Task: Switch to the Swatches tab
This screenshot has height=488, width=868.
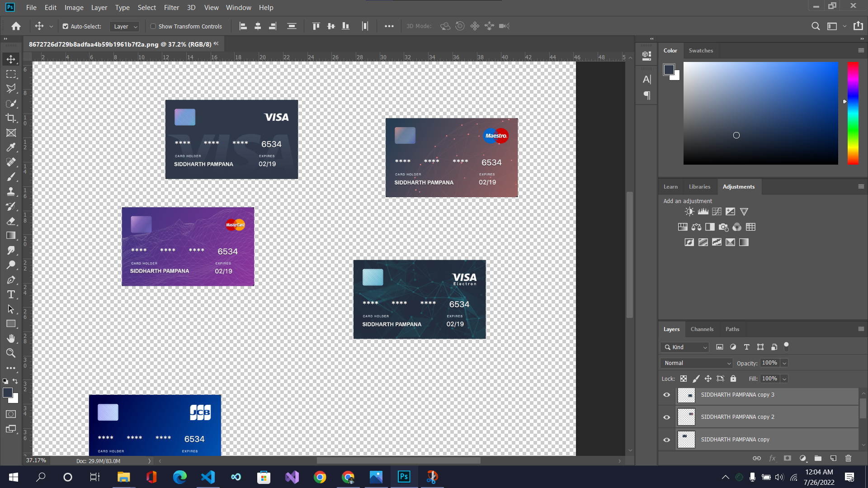Action: click(701, 50)
